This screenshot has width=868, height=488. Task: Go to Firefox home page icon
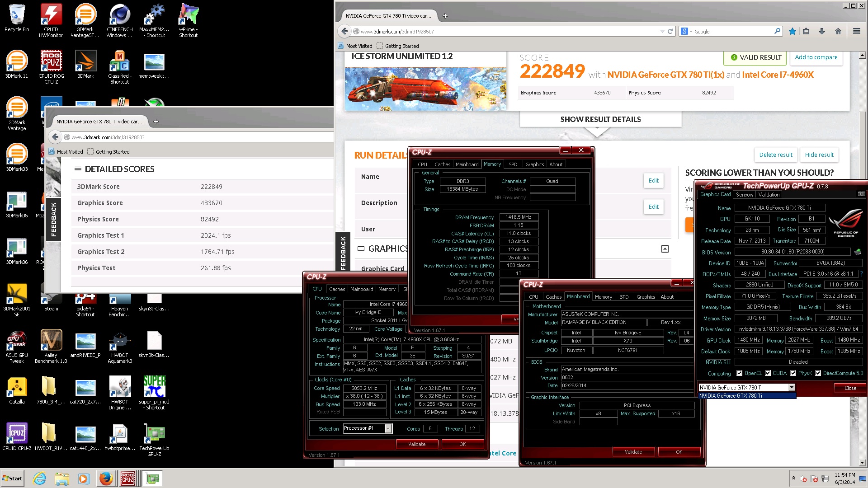pyautogui.click(x=838, y=31)
